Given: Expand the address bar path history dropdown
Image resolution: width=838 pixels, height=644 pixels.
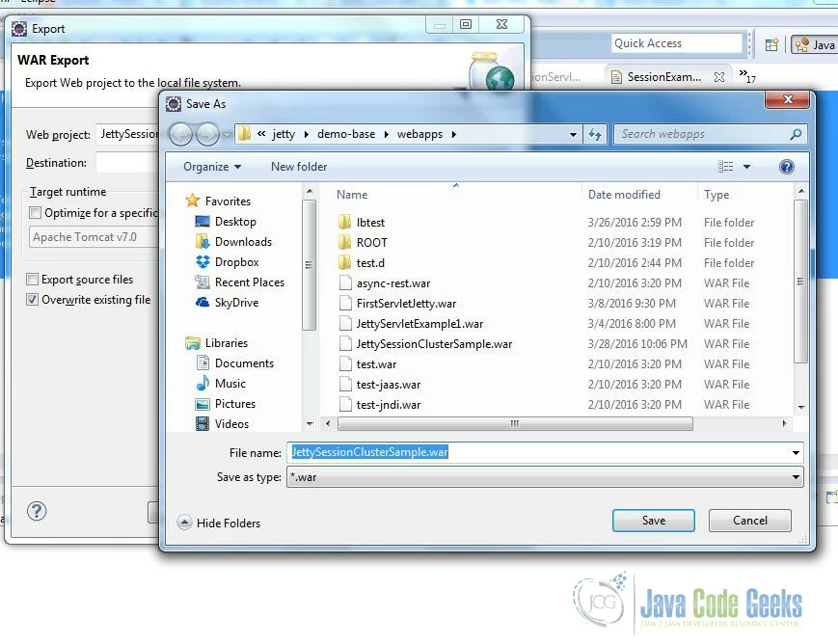Looking at the screenshot, I should coord(573,134).
